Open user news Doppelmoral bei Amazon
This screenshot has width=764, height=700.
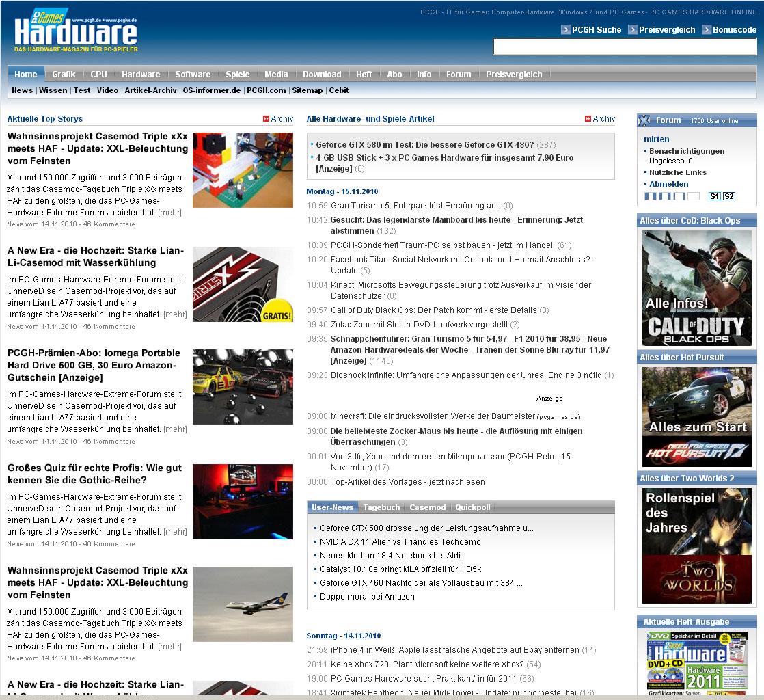click(x=367, y=597)
